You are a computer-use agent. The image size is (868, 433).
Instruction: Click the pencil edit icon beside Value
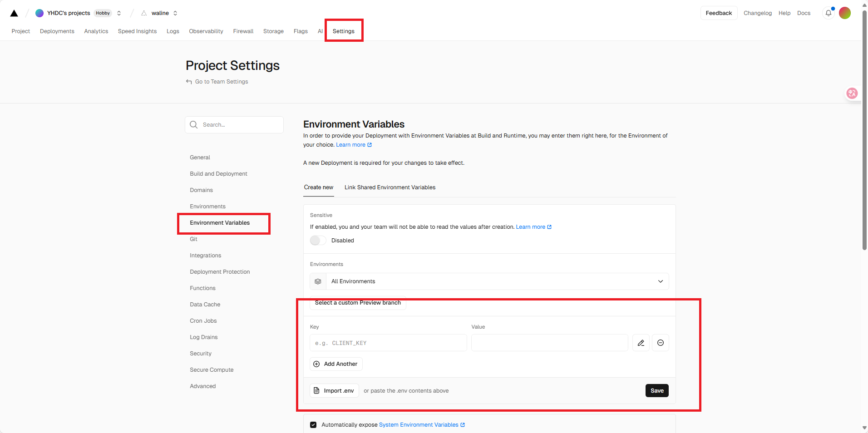tap(641, 343)
